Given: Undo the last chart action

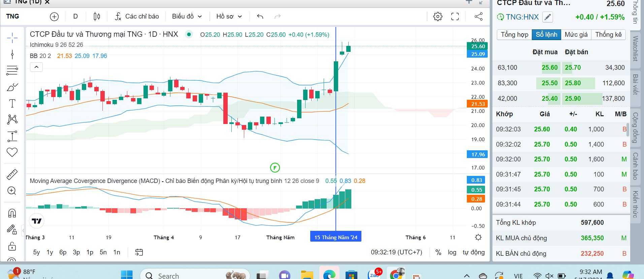Looking at the screenshot, I should [260, 17].
